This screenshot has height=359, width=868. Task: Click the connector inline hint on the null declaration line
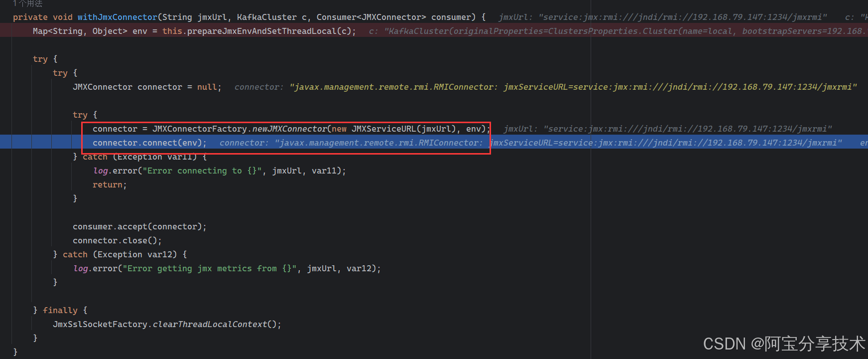(x=546, y=87)
